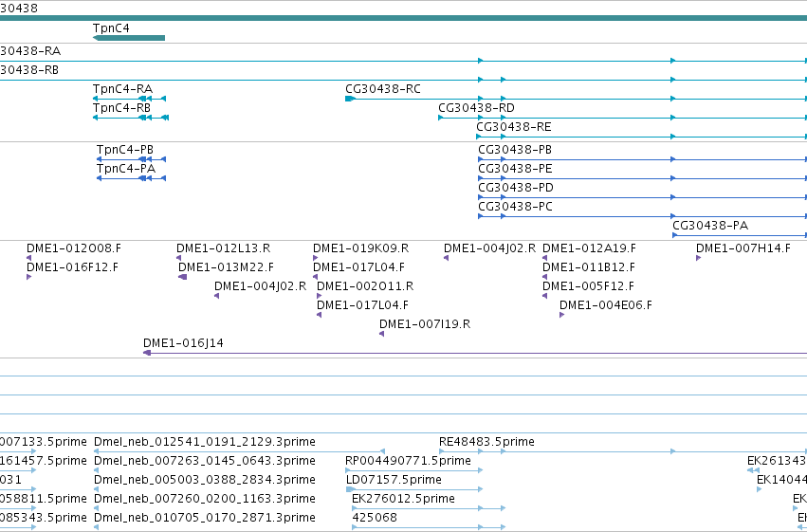Open Dmel_neb_010705_0170_2871.3prime EST
The height and width of the screenshot is (532, 807).
pos(96,527)
